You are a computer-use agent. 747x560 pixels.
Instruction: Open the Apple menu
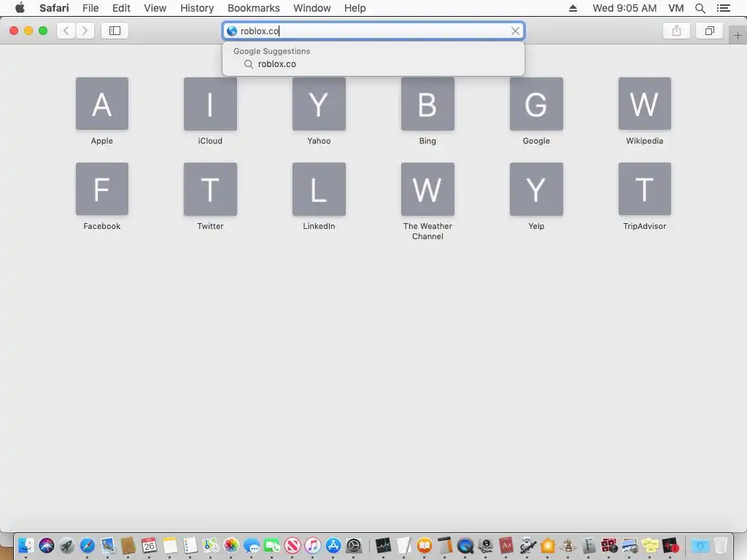(x=20, y=8)
